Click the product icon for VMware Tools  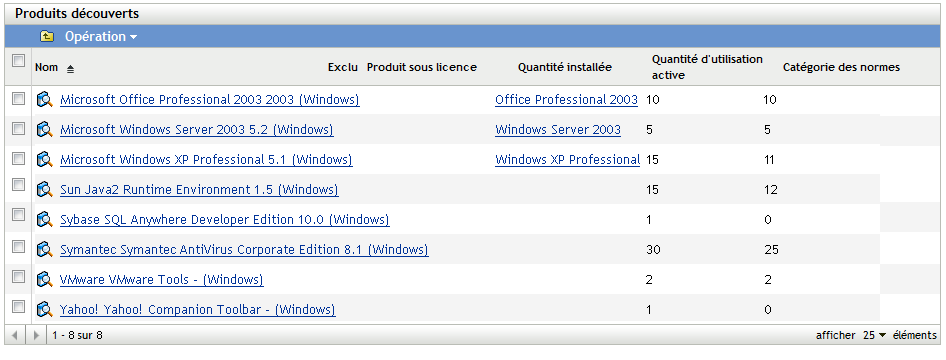click(45, 280)
